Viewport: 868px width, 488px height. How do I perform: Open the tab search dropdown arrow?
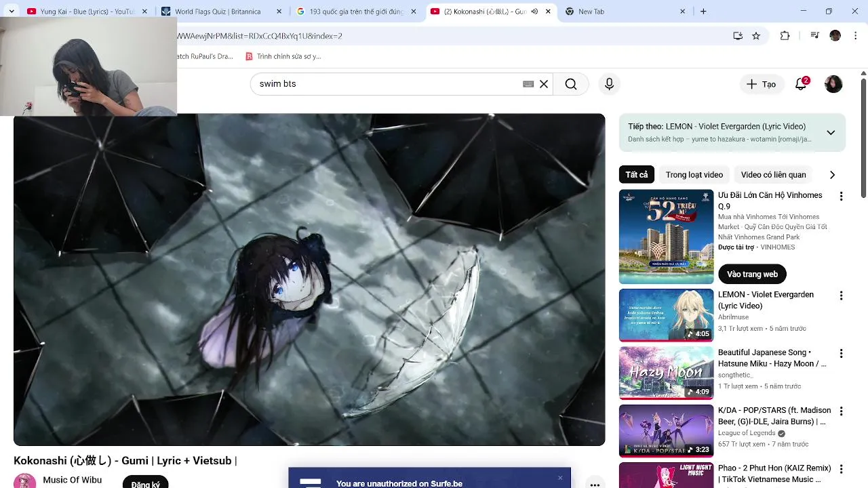pos(12,12)
